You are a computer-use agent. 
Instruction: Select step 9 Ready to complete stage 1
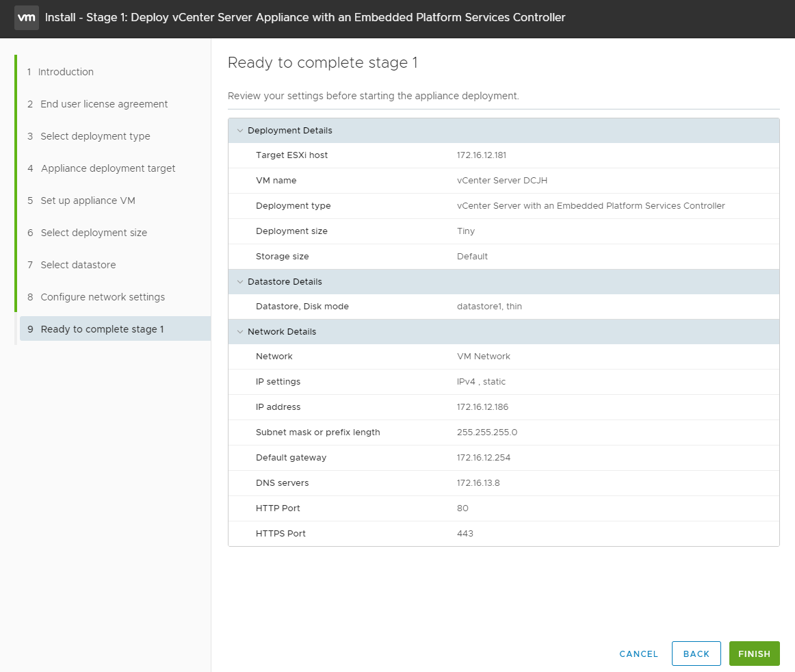click(115, 329)
